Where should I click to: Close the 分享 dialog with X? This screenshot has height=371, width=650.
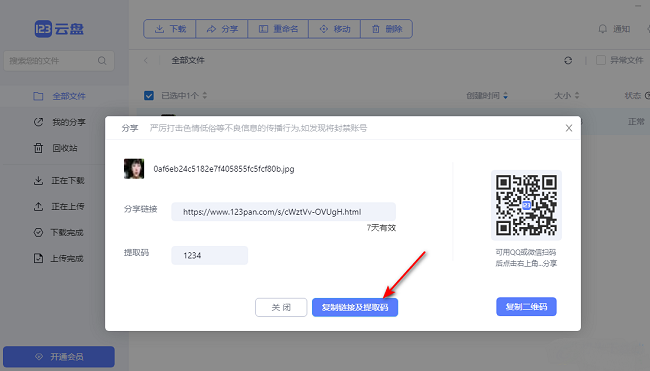[x=569, y=128]
